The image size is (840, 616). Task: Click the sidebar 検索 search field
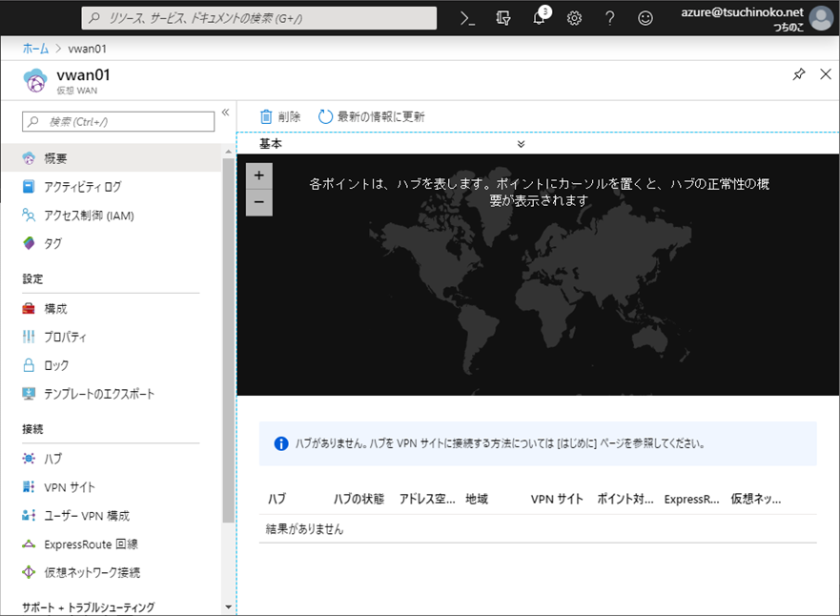point(118,122)
